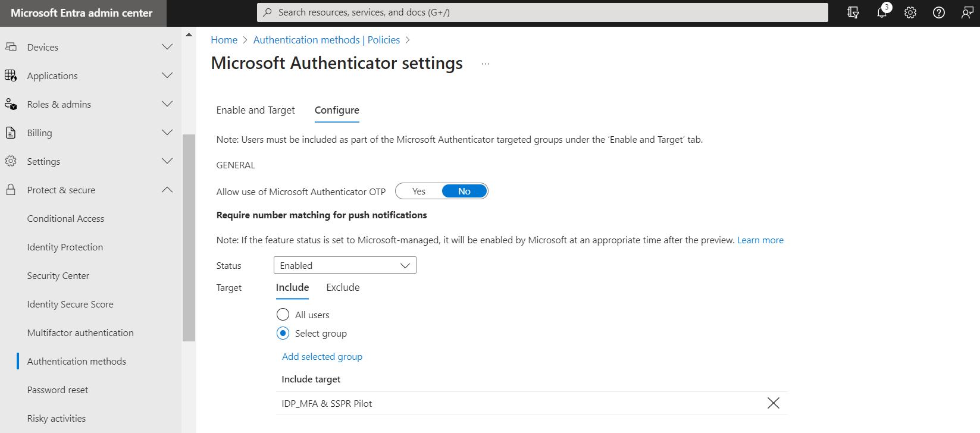
Task: Expand the Roles & admins chevron
Action: click(x=167, y=104)
